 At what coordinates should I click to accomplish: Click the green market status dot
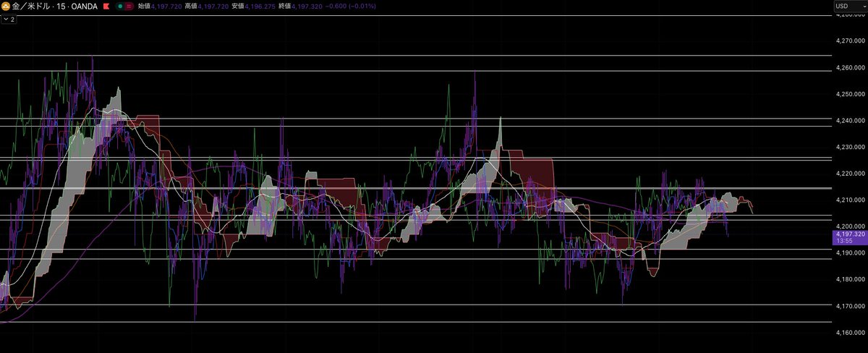click(x=119, y=6)
